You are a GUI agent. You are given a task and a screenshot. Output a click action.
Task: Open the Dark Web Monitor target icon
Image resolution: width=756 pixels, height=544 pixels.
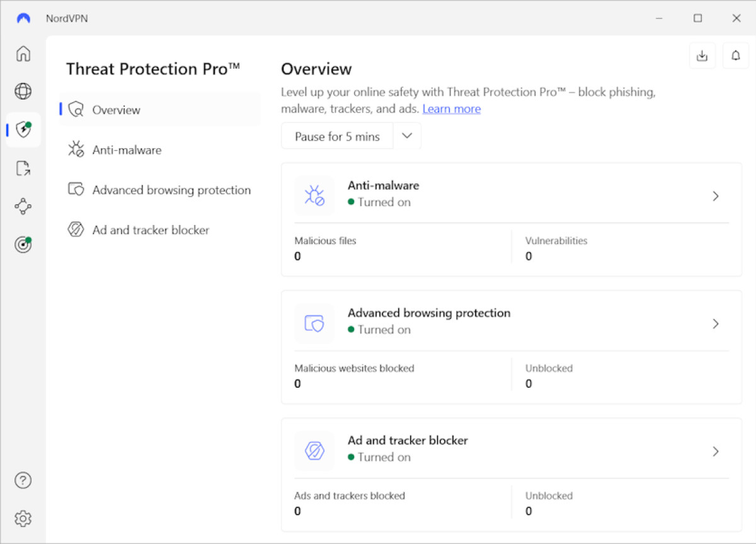(23, 245)
